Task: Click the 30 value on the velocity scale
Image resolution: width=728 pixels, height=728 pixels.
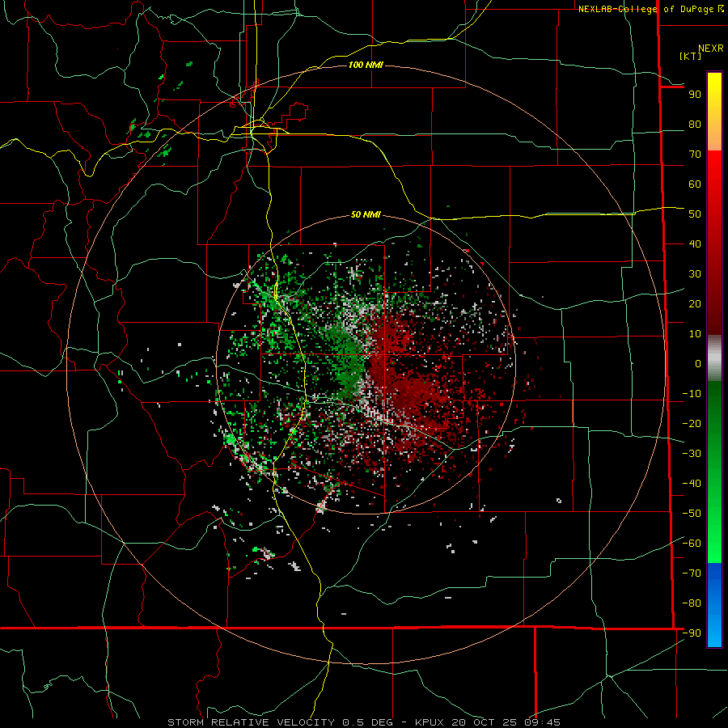Action: coord(695,274)
